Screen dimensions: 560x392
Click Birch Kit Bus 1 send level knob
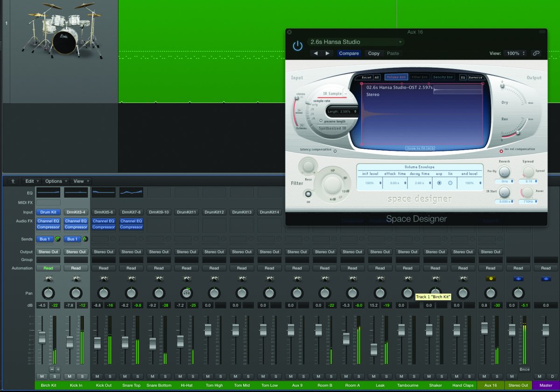[x=58, y=239]
